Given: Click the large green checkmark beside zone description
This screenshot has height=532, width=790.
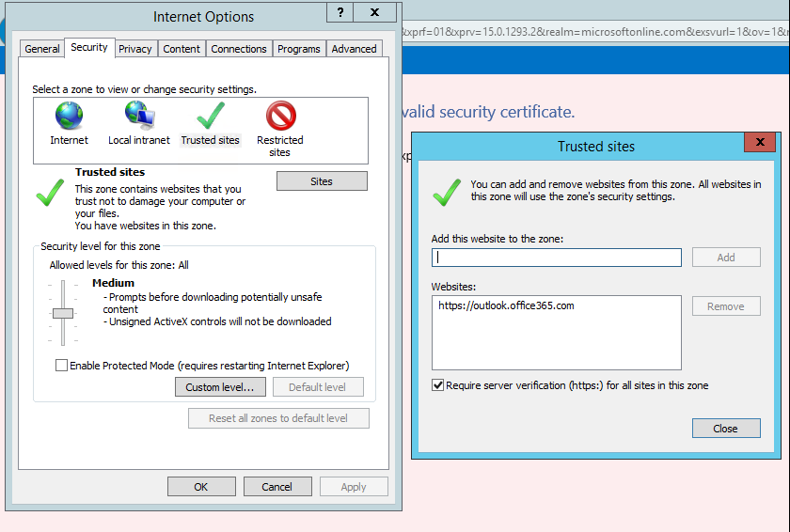Looking at the screenshot, I should (x=51, y=194).
